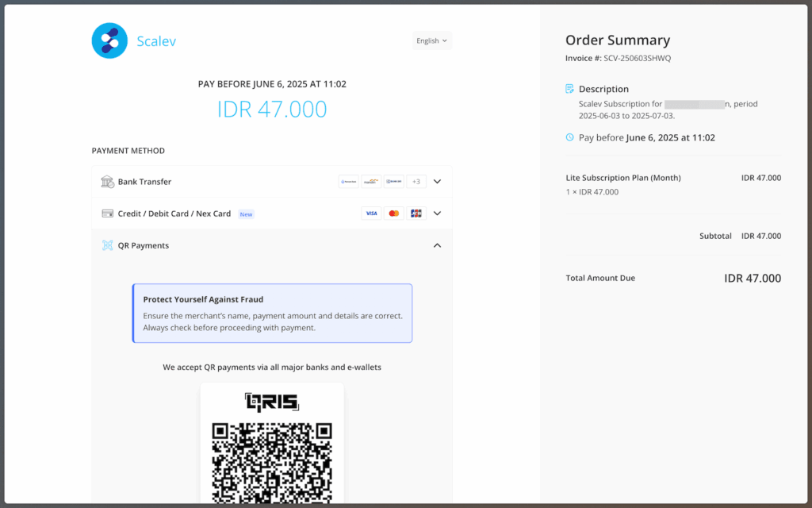Click the Mastercard logo

[x=393, y=214]
